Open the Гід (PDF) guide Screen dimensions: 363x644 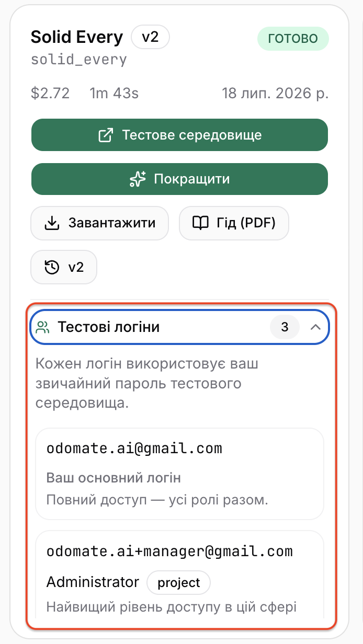[x=234, y=223]
